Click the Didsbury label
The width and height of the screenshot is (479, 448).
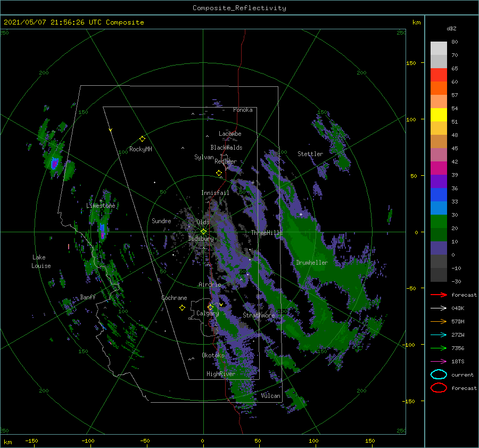pyautogui.click(x=201, y=239)
